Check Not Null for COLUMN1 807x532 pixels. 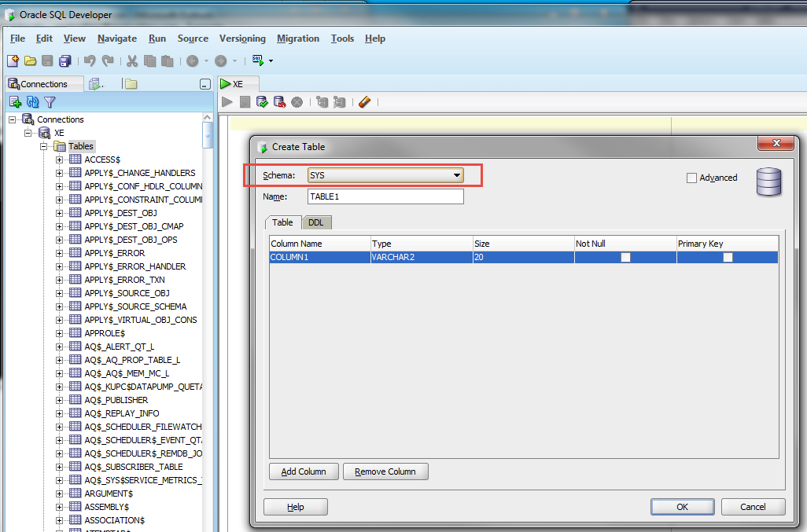[625, 257]
